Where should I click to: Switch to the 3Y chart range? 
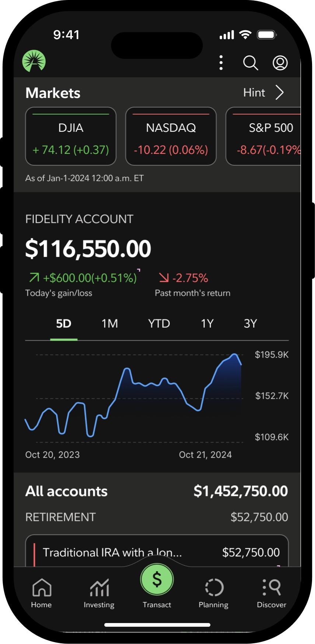coord(250,324)
